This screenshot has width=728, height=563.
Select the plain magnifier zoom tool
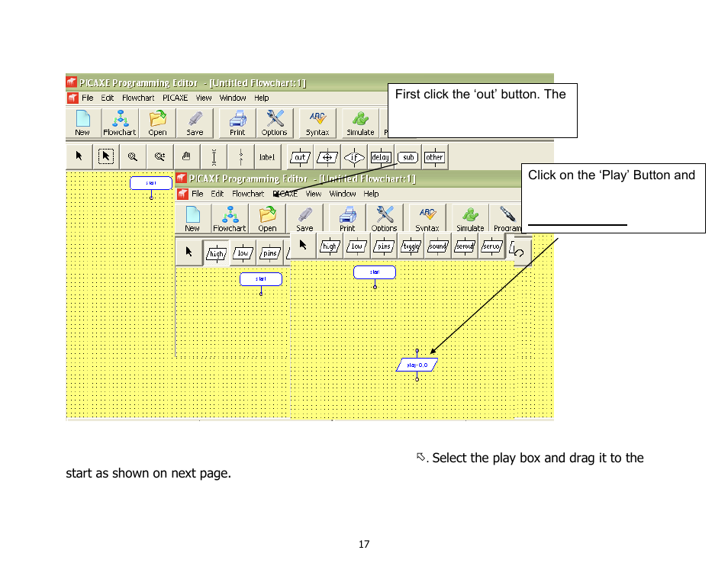coord(133,156)
